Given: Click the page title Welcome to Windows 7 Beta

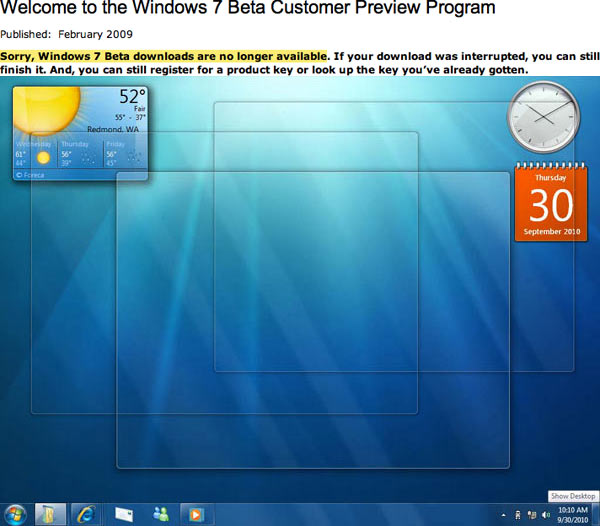Looking at the screenshot, I should [x=248, y=7].
